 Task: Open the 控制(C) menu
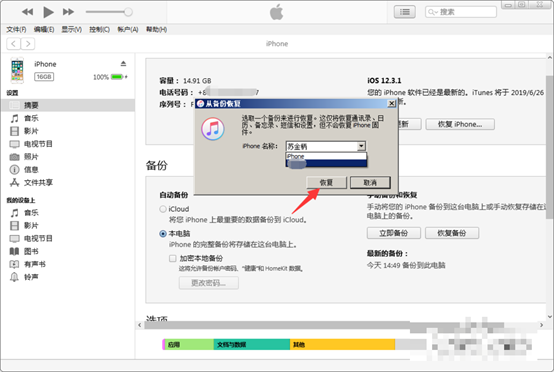tap(99, 30)
